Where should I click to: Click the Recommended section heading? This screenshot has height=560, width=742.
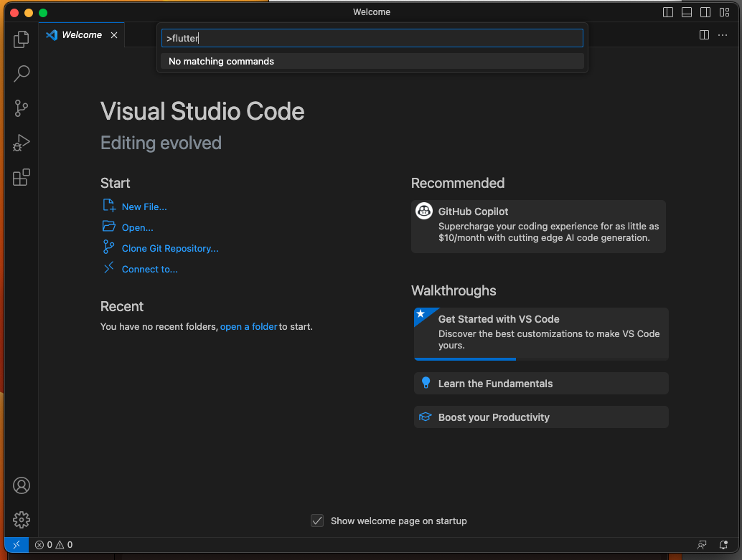click(458, 183)
